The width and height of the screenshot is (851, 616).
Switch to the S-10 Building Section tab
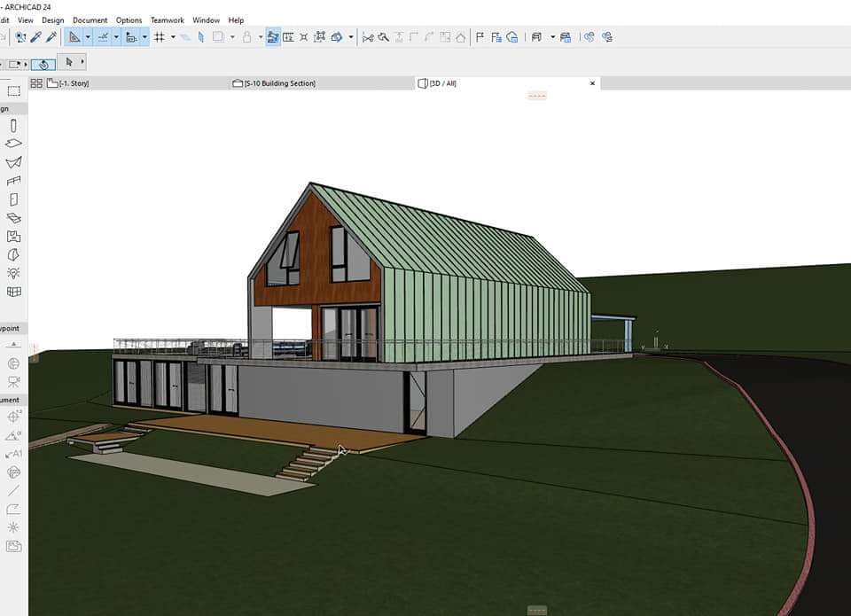point(279,83)
